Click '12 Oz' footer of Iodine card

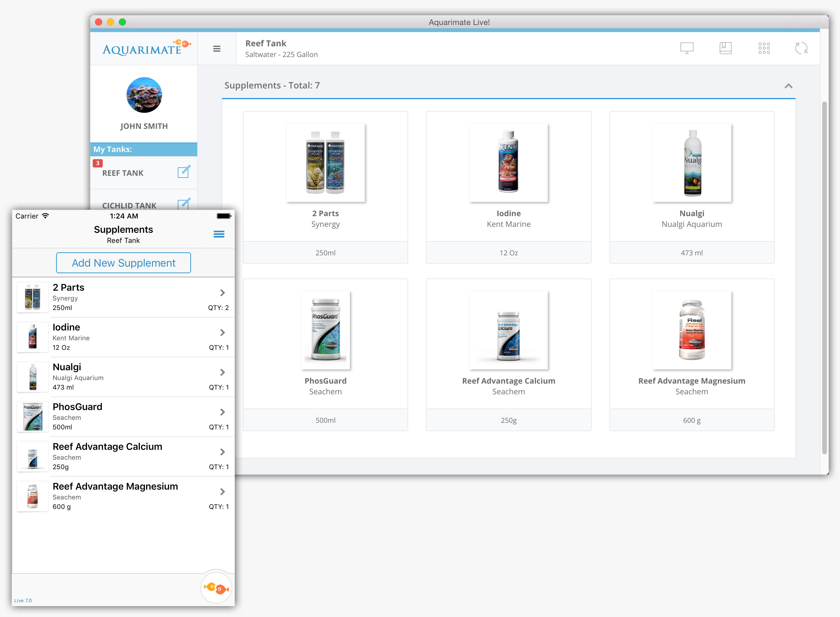509,253
